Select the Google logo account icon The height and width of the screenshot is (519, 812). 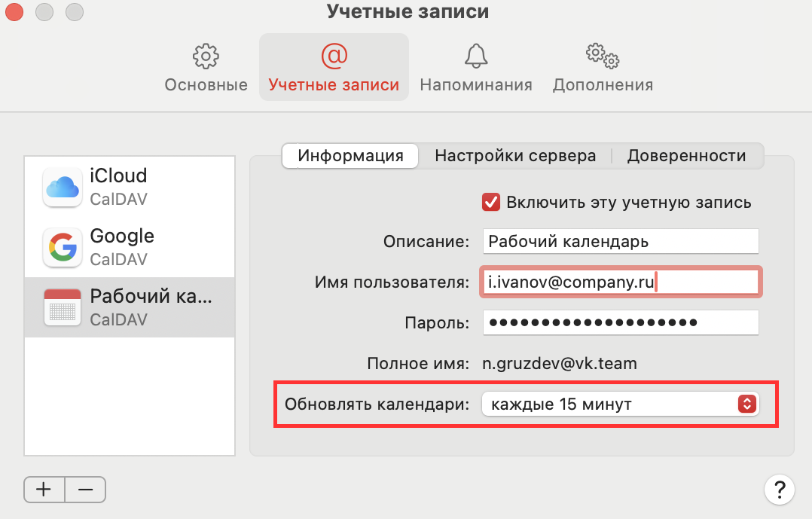[62, 248]
